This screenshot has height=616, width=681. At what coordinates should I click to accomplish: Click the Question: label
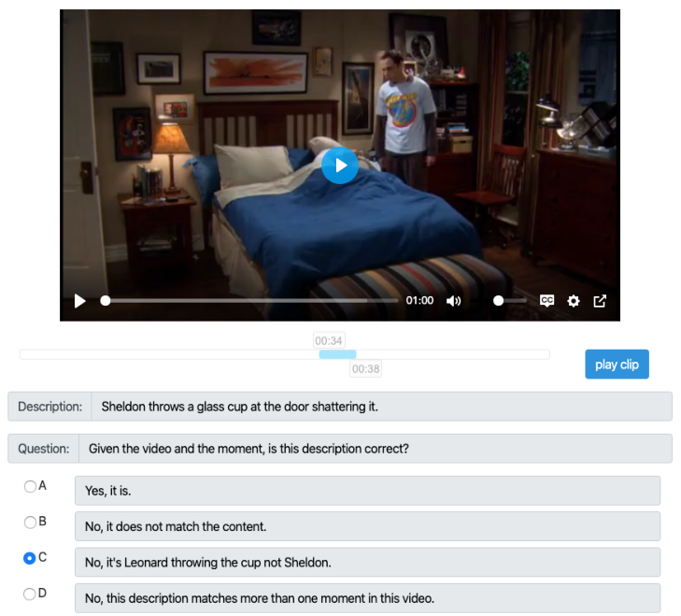click(43, 449)
